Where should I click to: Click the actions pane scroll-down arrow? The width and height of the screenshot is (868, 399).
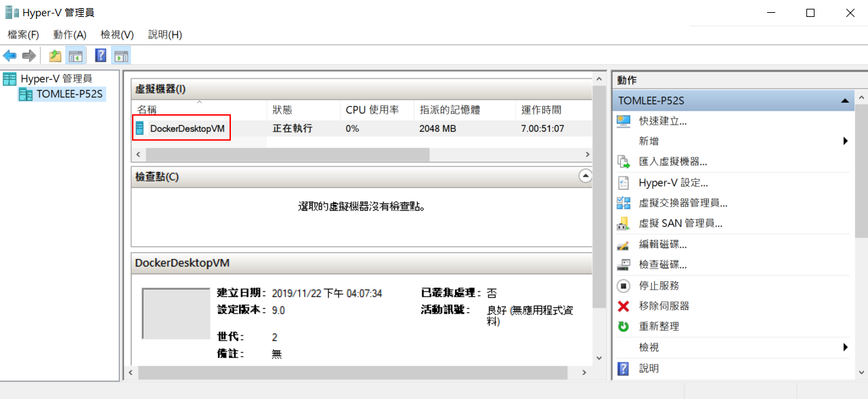click(x=861, y=372)
